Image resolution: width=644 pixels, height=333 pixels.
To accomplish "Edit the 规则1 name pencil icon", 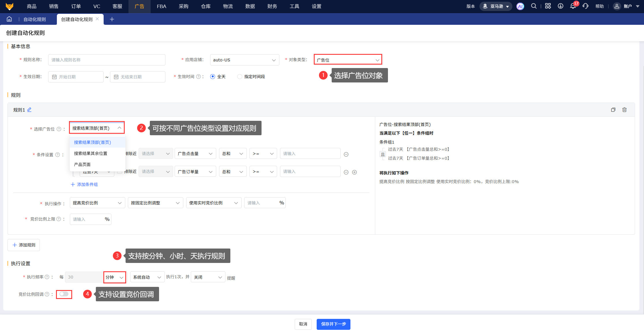I will click(29, 110).
